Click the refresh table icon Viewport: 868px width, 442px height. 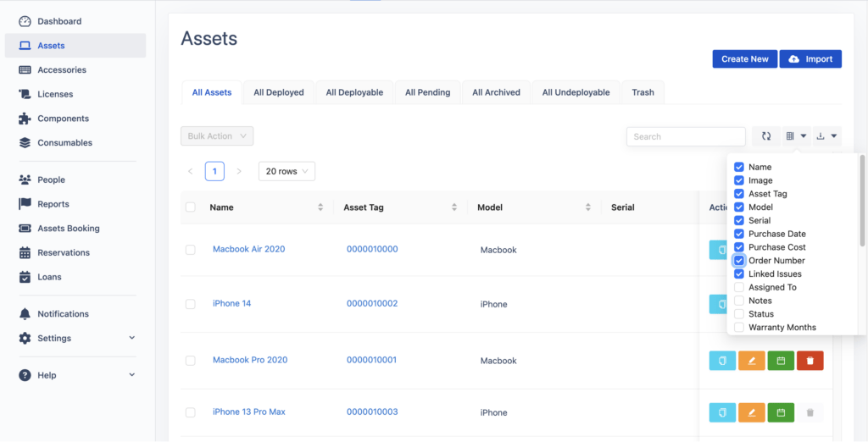[x=765, y=136]
